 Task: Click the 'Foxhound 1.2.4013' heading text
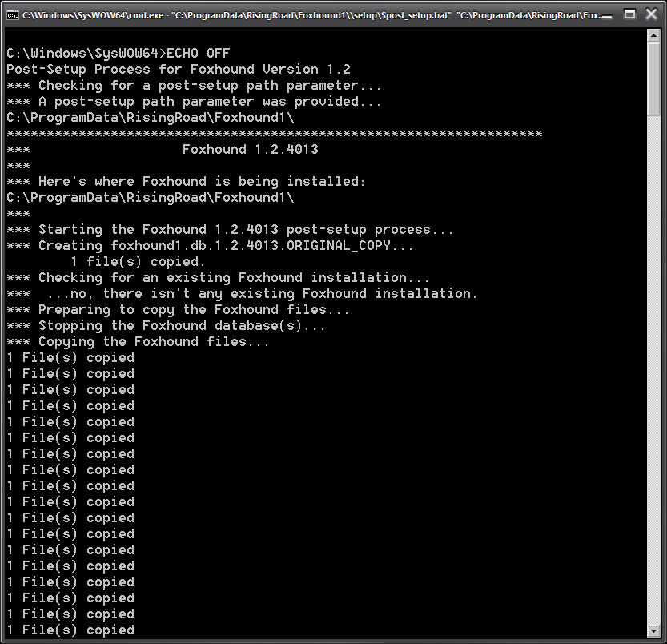point(251,150)
